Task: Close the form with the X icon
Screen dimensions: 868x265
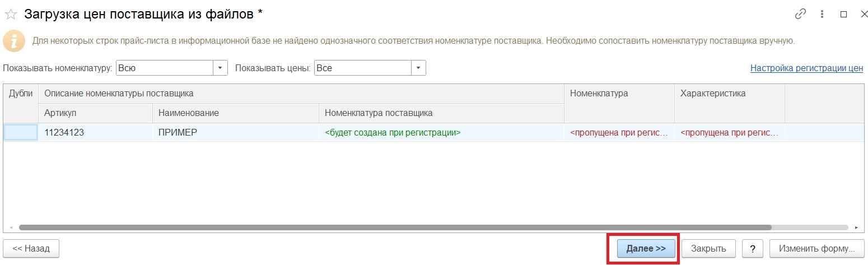Action: pyautogui.click(x=862, y=15)
